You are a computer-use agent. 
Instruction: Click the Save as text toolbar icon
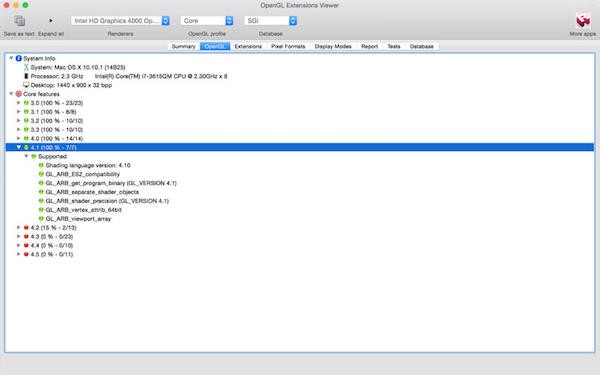tap(20, 21)
